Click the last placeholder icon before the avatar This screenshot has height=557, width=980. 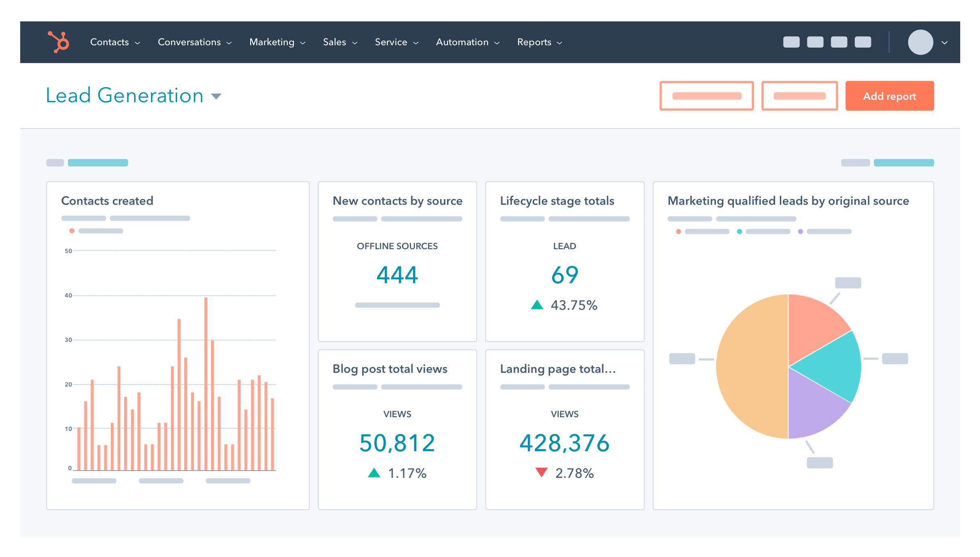tap(862, 42)
